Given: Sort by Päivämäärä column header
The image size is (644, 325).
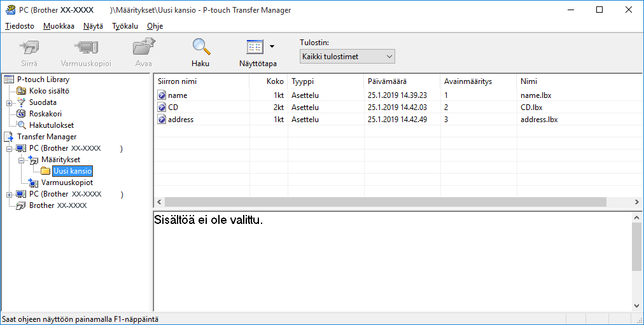Looking at the screenshot, I should coord(402,81).
